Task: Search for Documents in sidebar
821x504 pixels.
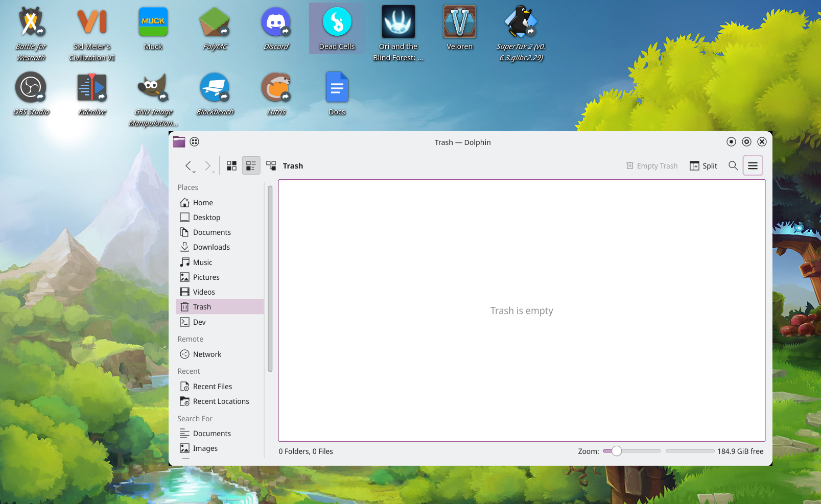Action: [x=220, y=434]
